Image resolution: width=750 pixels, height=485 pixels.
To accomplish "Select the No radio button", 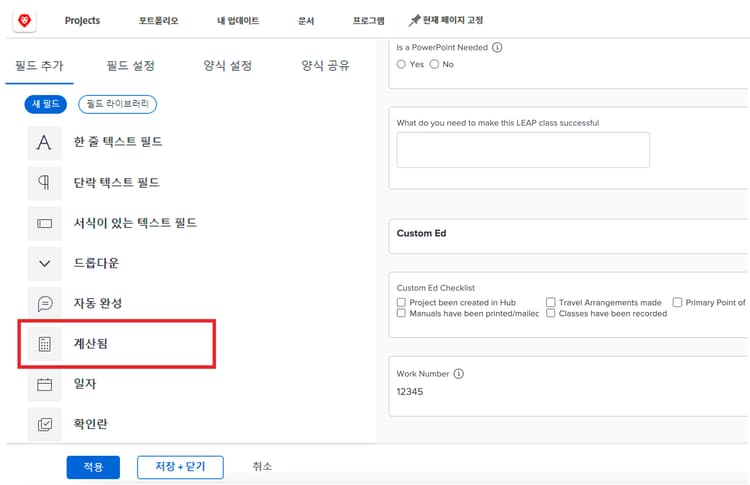I will coord(434,64).
